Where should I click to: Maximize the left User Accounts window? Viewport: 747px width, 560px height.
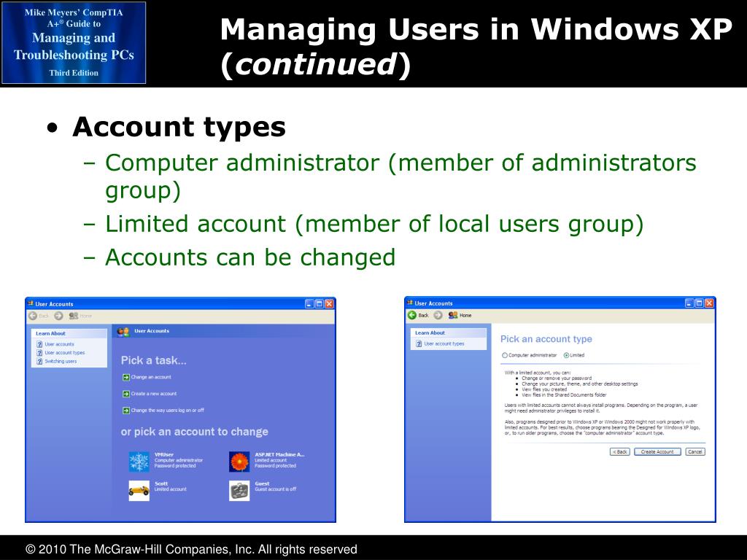click(320, 304)
